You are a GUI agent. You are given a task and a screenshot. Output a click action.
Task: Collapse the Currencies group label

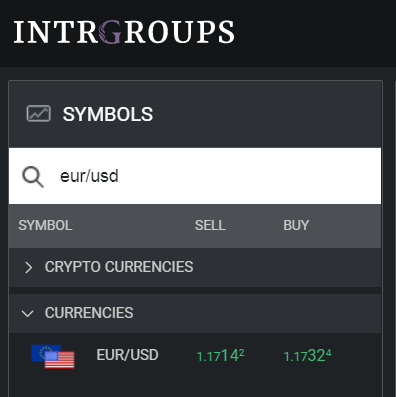click(89, 313)
